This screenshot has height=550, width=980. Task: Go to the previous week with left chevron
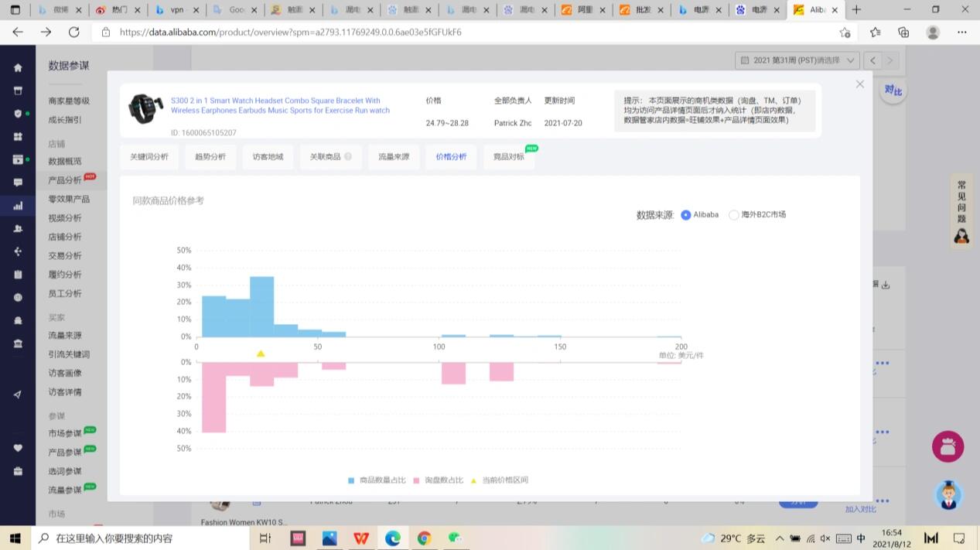(x=873, y=60)
